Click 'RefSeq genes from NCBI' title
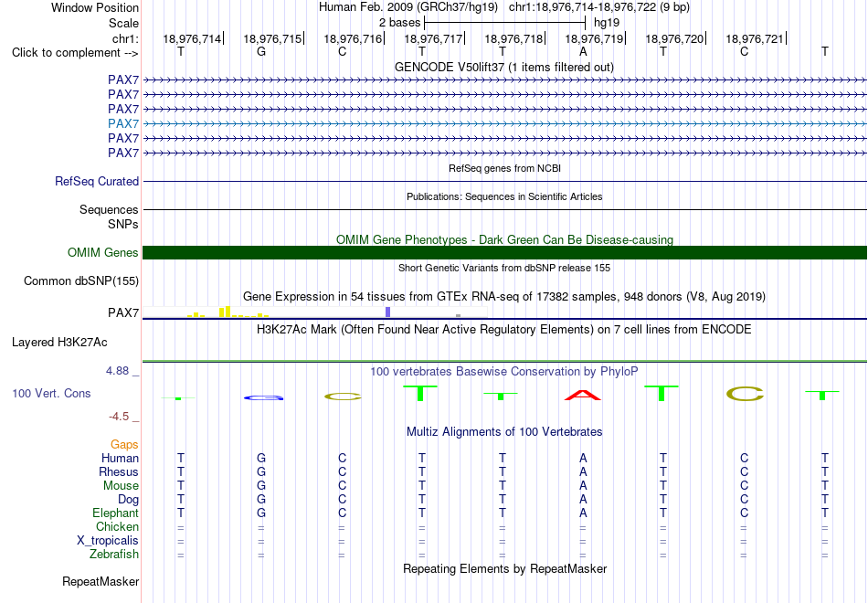This screenshot has width=868, height=603. pos(504,168)
